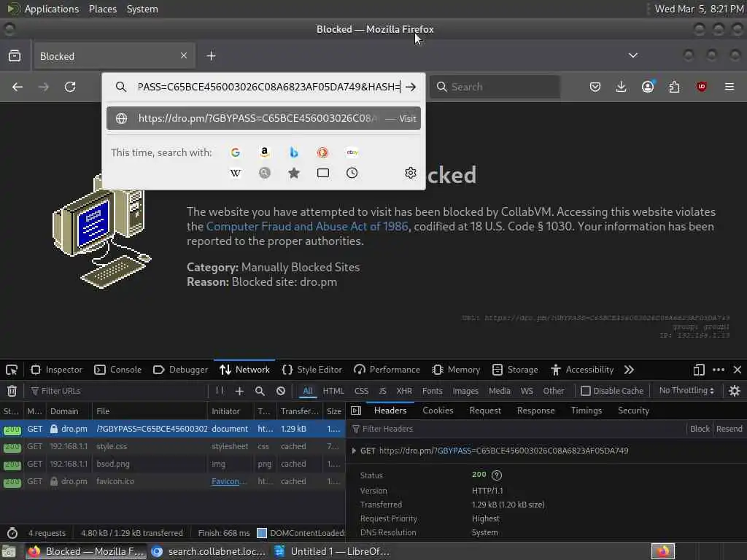
Task: Open the Downloads panel
Action: pos(621,87)
